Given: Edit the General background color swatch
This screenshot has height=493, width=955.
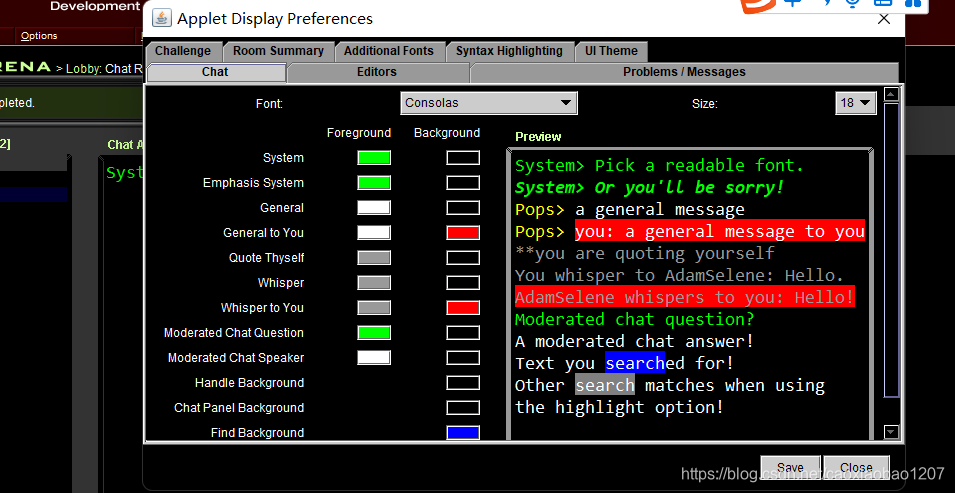Looking at the screenshot, I should pyautogui.click(x=463, y=208).
